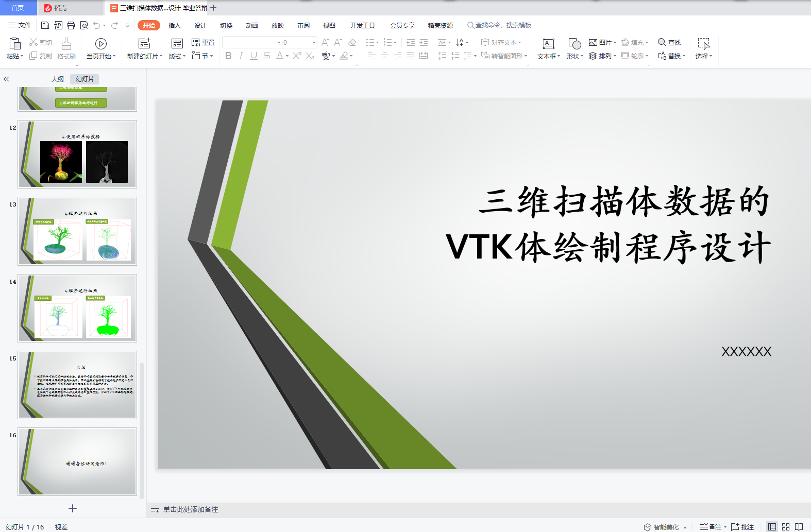This screenshot has width=811, height=532.
Task: Insert a Text Box (文本框)
Action: [x=549, y=49]
